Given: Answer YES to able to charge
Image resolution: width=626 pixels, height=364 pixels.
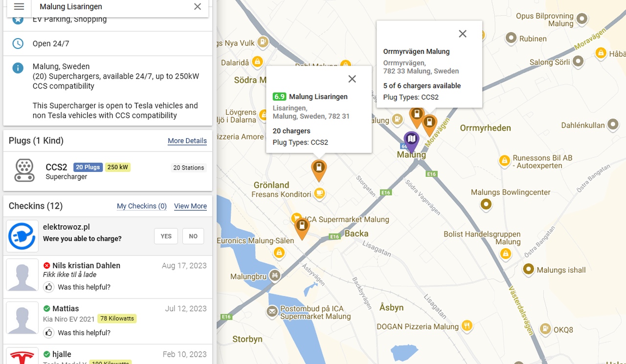Looking at the screenshot, I should pyautogui.click(x=166, y=236).
